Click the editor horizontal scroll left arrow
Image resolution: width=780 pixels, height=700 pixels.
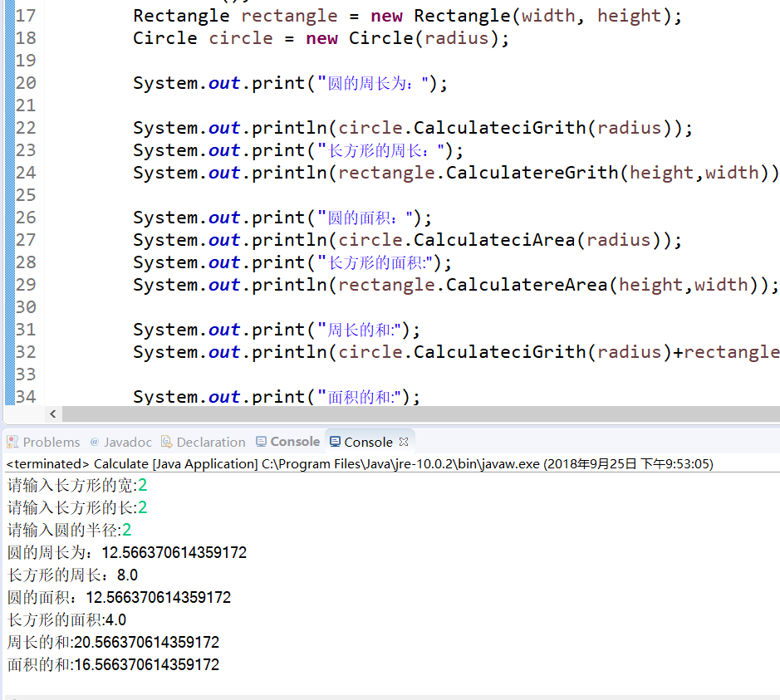coord(52,414)
